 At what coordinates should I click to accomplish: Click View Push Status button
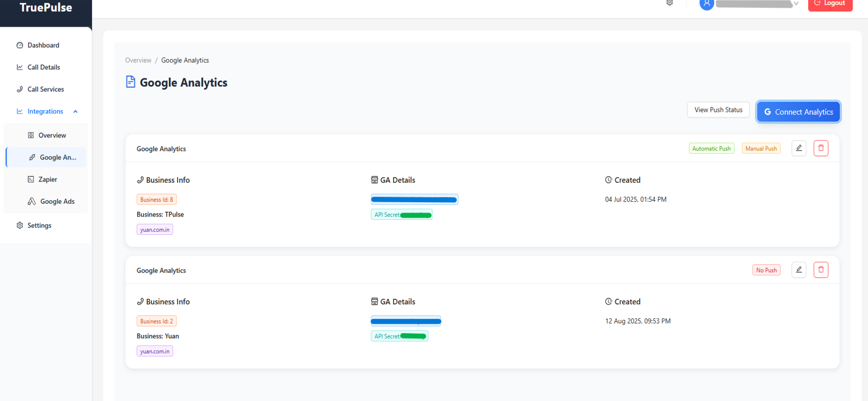718,110
